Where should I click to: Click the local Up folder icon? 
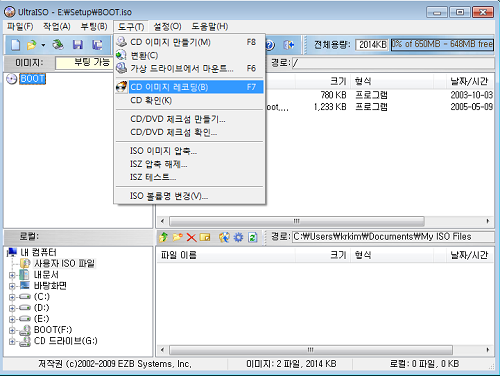coord(163,237)
